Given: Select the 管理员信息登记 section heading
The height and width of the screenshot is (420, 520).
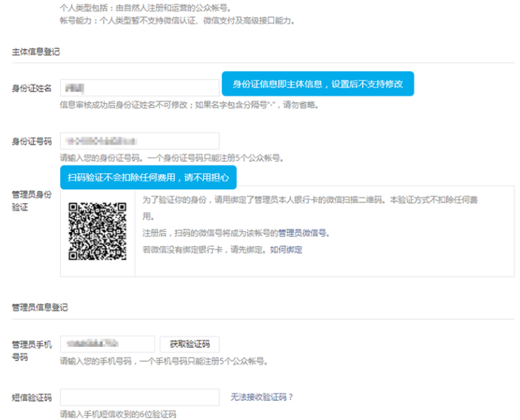Looking at the screenshot, I should click(x=40, y=307).
